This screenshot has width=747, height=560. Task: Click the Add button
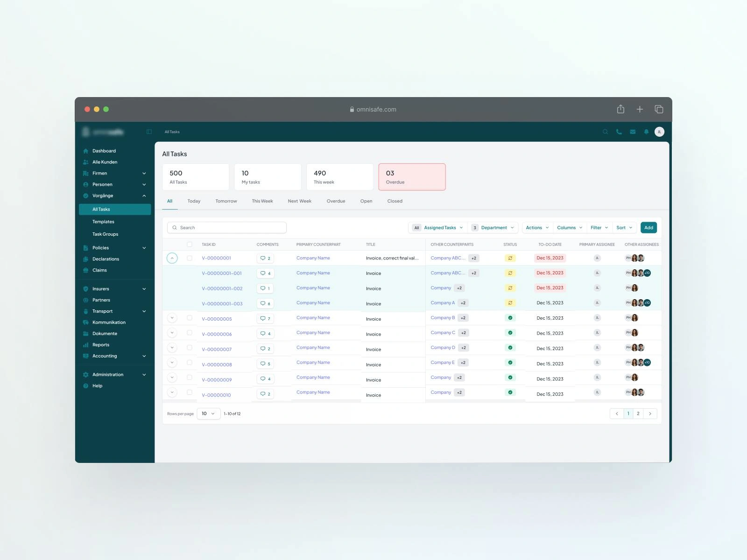point(648,228)
